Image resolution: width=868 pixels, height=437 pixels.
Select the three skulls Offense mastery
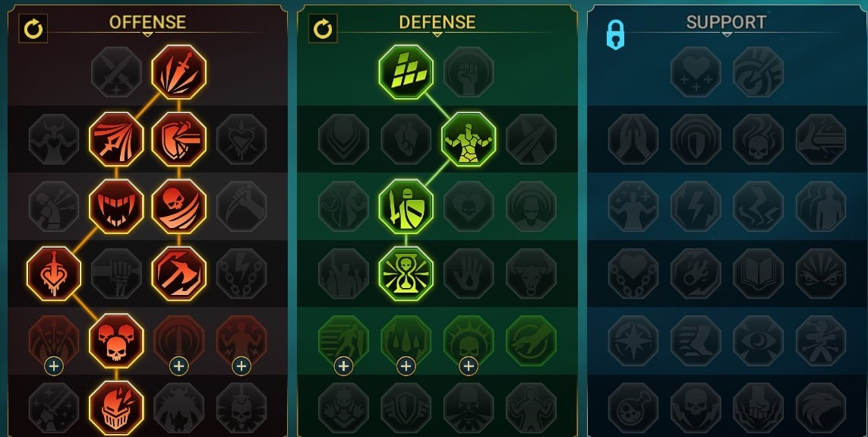point(116,340)
